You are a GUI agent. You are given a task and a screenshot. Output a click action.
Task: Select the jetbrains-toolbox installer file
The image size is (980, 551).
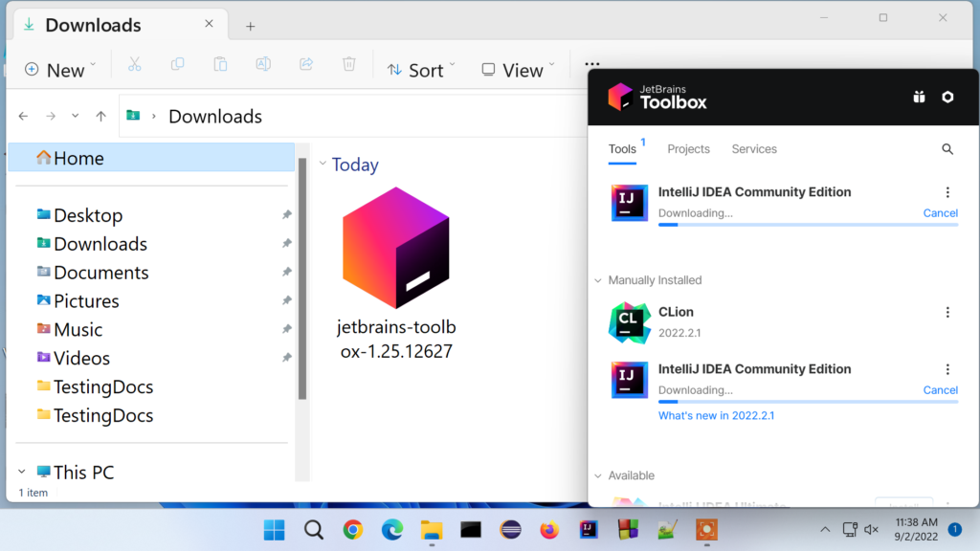point(395,249)
